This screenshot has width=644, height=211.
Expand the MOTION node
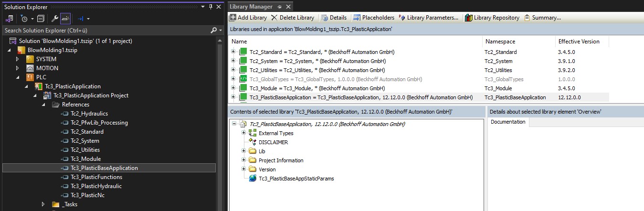tap(18, 68)
